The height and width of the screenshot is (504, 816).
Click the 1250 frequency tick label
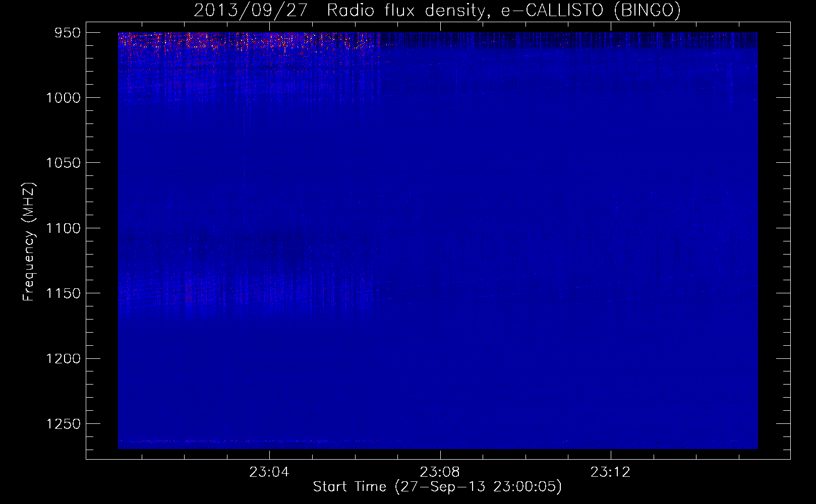(63, 424)
